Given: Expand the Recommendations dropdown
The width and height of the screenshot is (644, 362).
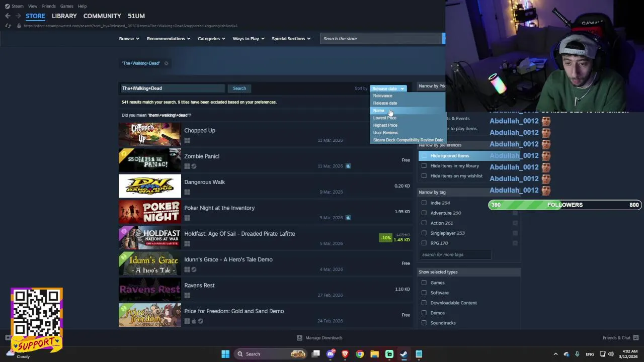Looking at the screenshot, I should (x=169, y=39).
